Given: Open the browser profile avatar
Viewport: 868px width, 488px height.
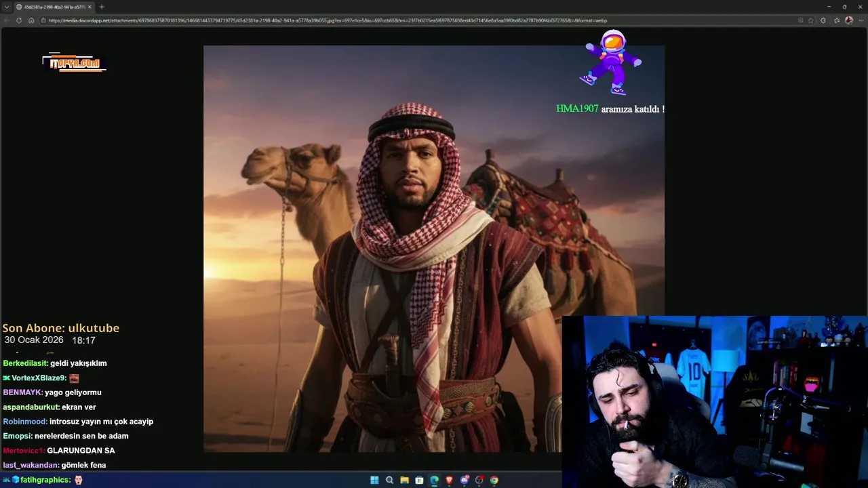Looking at the screenshot, I should [849, 20].
